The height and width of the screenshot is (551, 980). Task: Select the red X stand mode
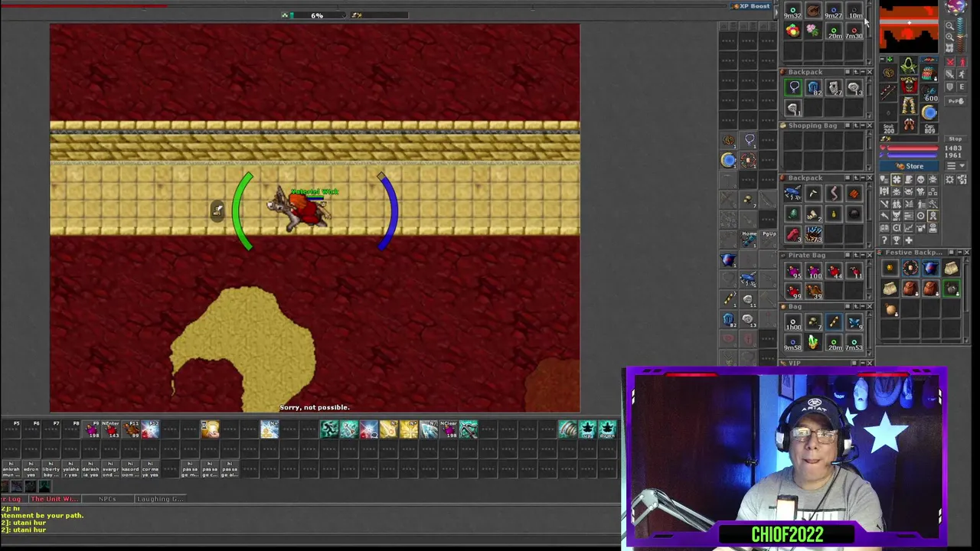[950, 63]
